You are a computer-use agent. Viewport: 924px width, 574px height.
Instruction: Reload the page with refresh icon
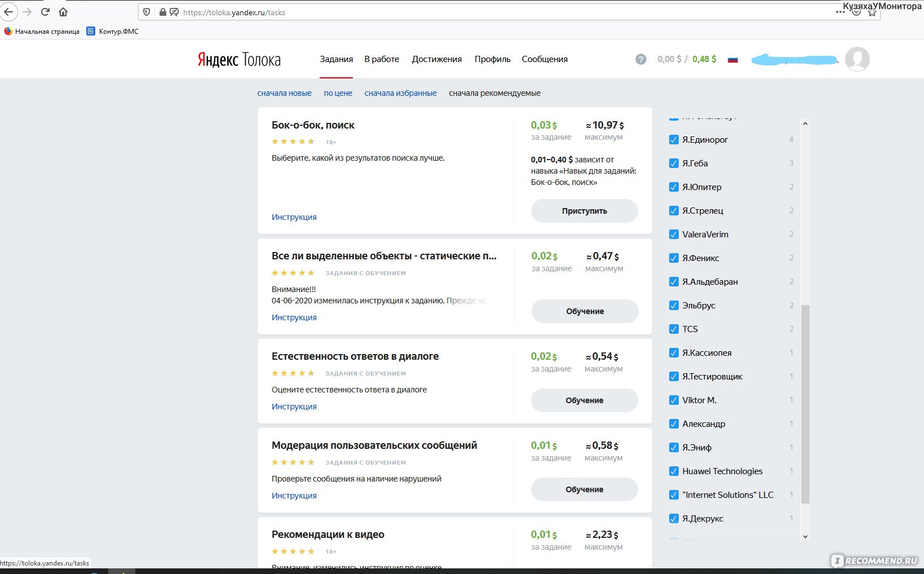click(45, 12)
